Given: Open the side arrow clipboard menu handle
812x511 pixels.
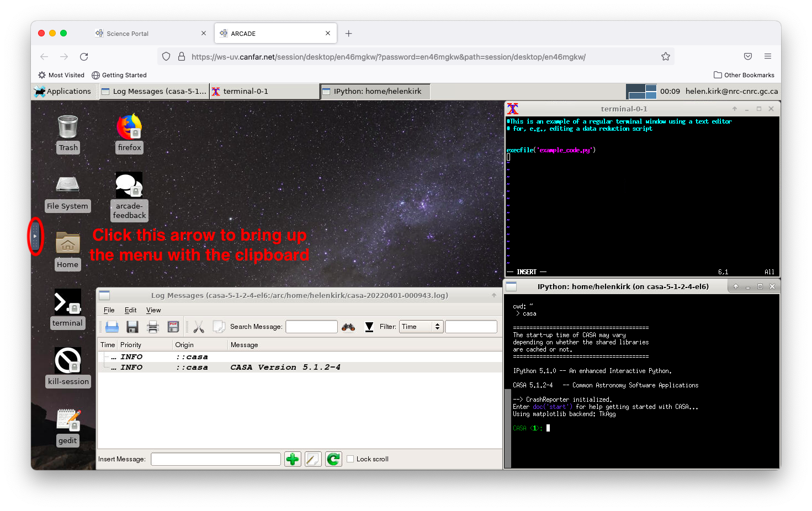Looking at the screenshot, I should (35, 236).
